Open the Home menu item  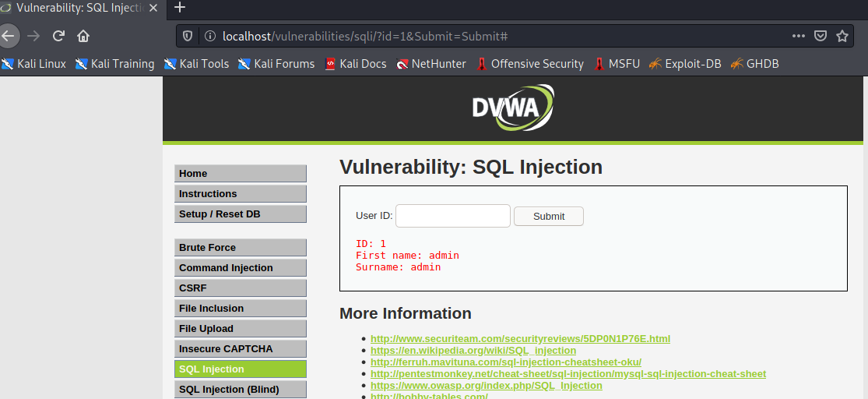pos(241,174)
